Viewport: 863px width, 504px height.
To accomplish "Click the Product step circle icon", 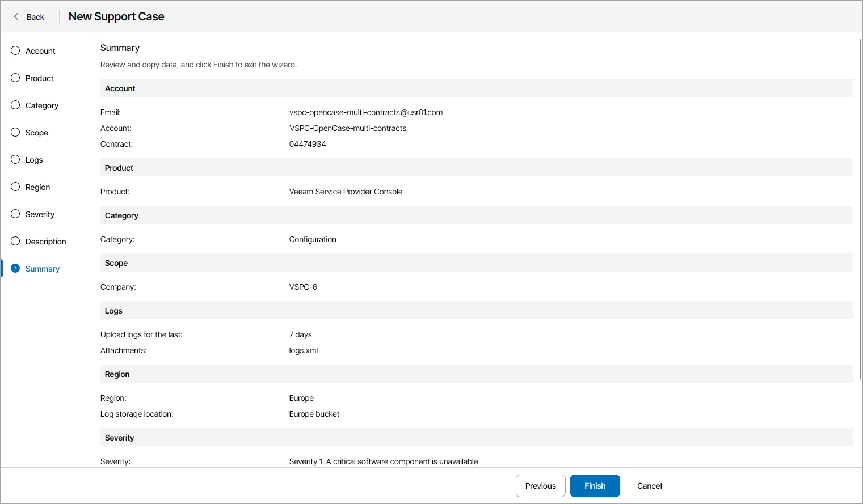I will click(x=15, y=78).
